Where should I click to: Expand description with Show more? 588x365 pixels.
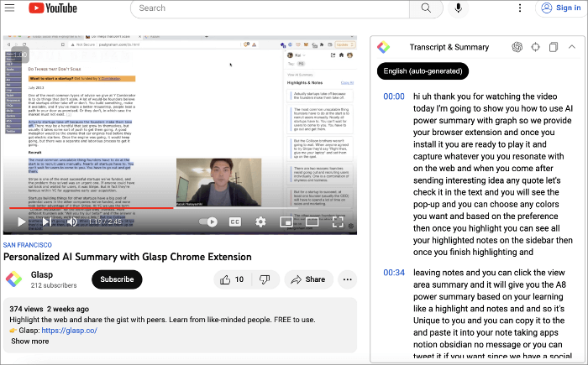point(30,342)
